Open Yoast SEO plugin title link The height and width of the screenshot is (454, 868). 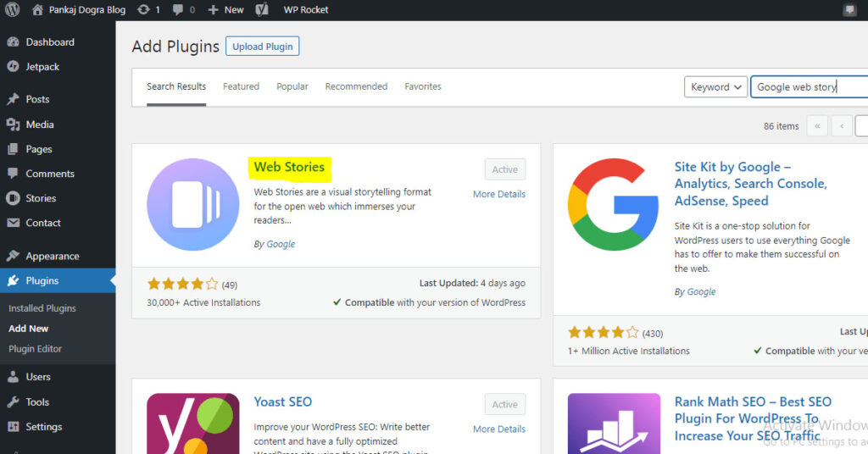pos(283,401)
